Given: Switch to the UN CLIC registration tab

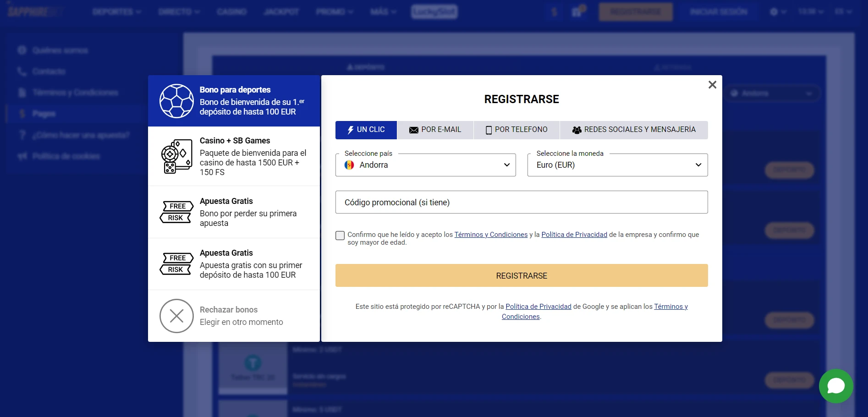Looking at the screenshot, I should point(366,130).
